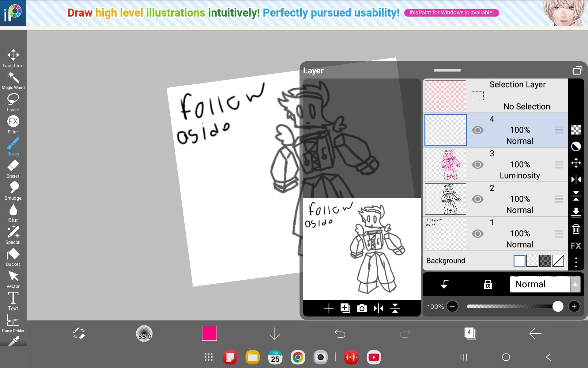The image size is (588, 368).
Task: Set background to diagonal split option
Action: click(x=558, y=261)
